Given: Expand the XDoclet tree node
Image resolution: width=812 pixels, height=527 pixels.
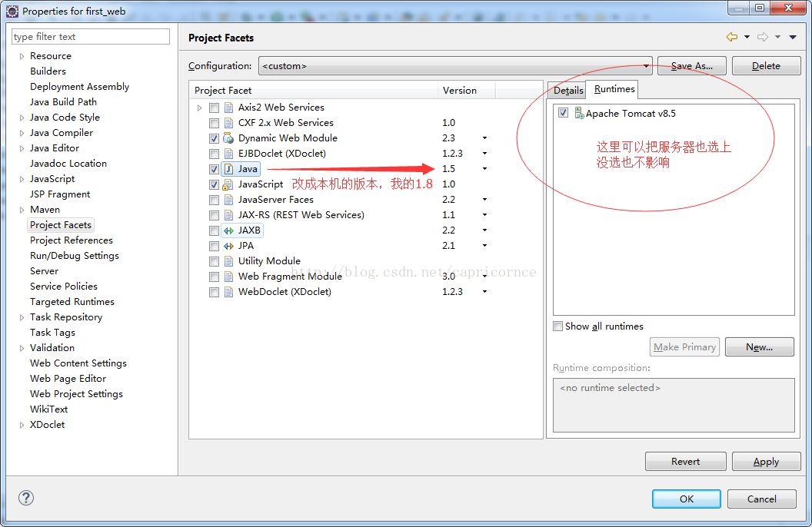Looking at the screenshot, I should coord(22,425).
